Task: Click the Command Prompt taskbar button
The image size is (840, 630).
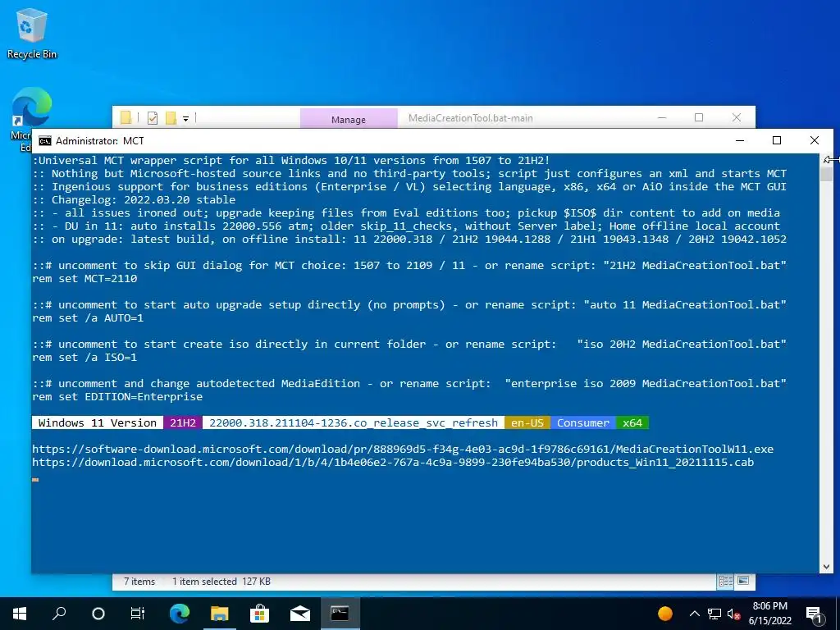Action: pos(340,614)
